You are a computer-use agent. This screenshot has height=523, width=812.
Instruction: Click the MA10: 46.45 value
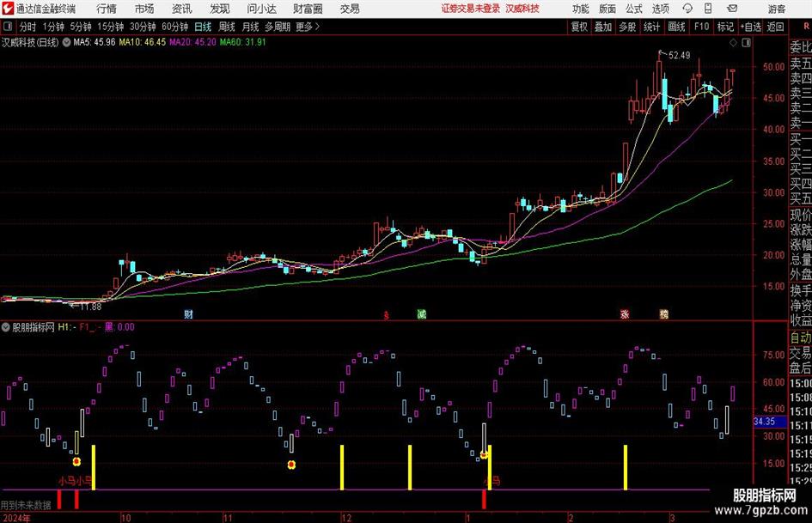[x=143, y=42]
